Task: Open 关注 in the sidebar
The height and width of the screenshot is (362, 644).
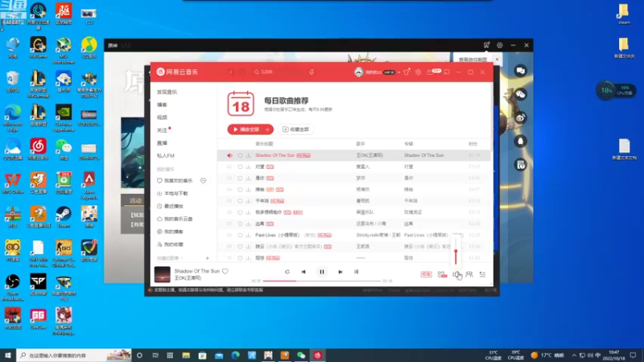Action: pos(162,130)
